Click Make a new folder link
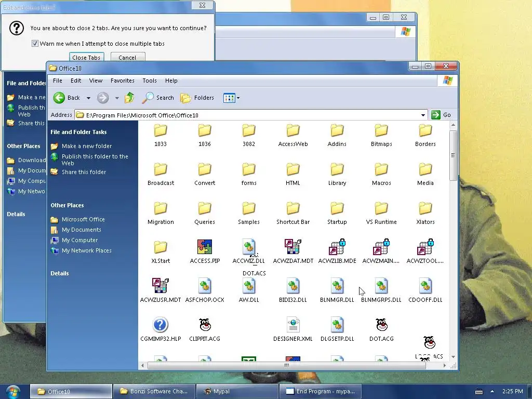This screenshot has height=399, width=532. [87, 146]
